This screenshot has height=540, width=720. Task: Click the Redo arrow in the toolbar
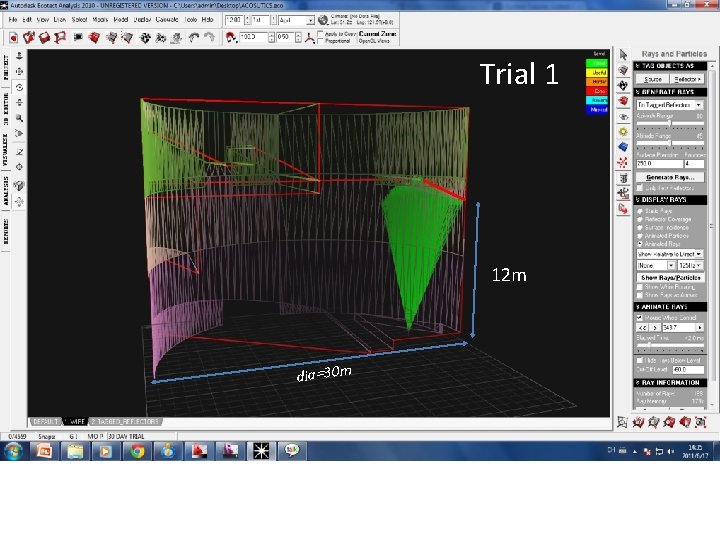click(x=209, y=37)
